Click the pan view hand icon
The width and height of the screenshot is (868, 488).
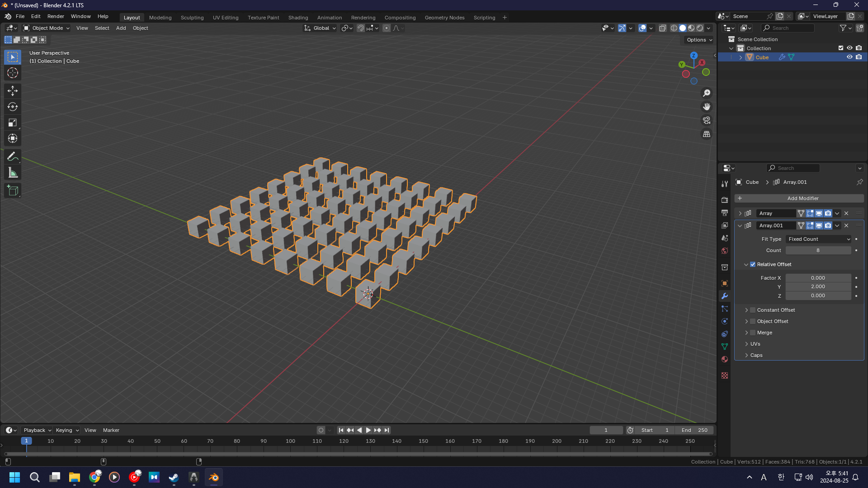pyautogui.click(x=707, y=107)
